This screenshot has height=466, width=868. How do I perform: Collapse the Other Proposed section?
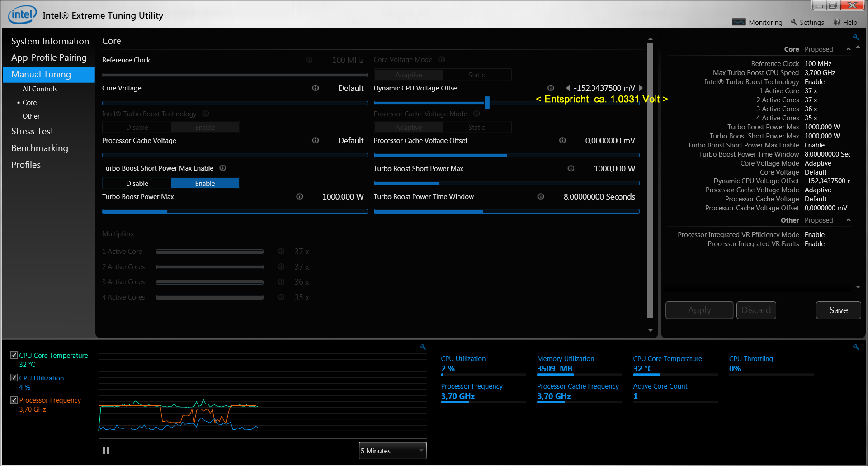[849, 220]
